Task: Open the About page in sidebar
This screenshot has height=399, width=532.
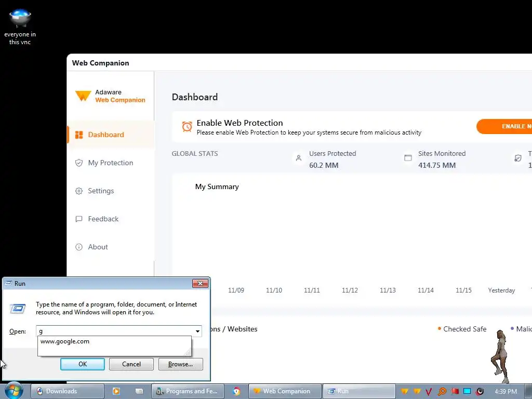Action: 98,247
